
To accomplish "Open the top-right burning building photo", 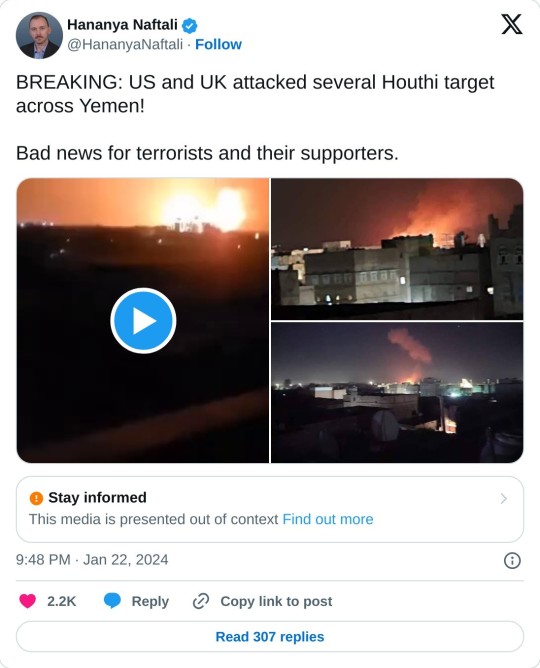I will point(397,249).
